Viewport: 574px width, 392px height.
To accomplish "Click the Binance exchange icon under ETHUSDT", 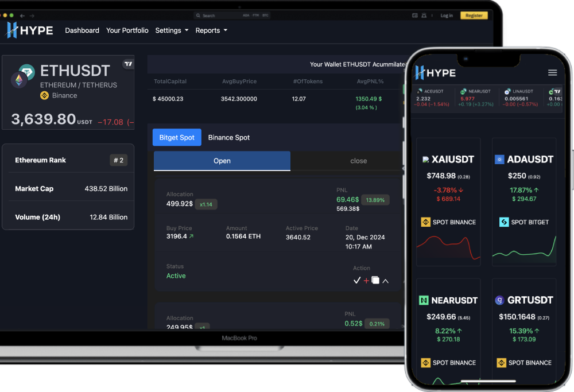I will (44, 96).
